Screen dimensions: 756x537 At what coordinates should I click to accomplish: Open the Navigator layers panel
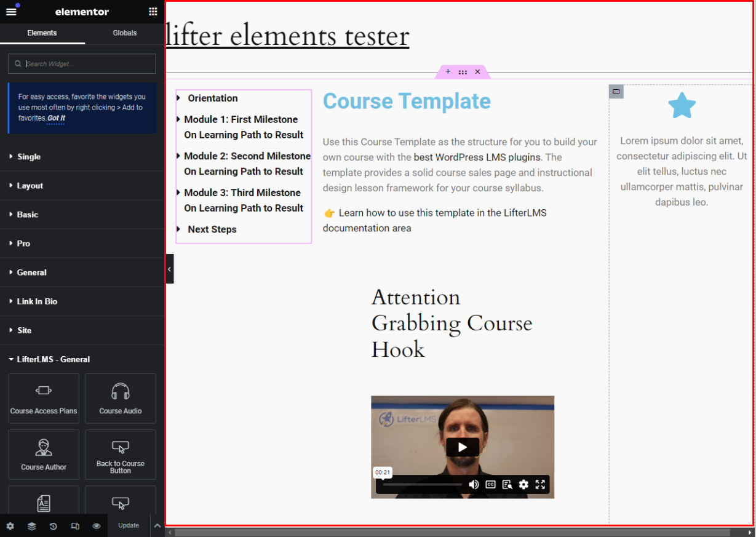[x=31, y=526]
